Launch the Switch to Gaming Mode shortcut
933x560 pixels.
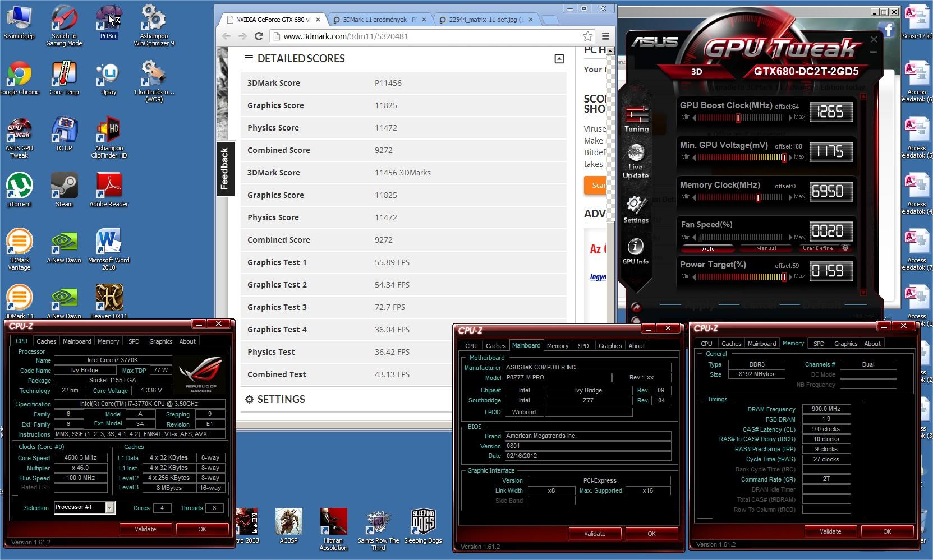point(64,25)
